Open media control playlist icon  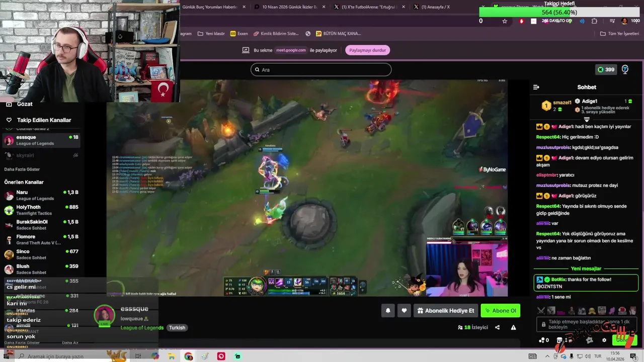pyautogui.click(x=612, y=21)
